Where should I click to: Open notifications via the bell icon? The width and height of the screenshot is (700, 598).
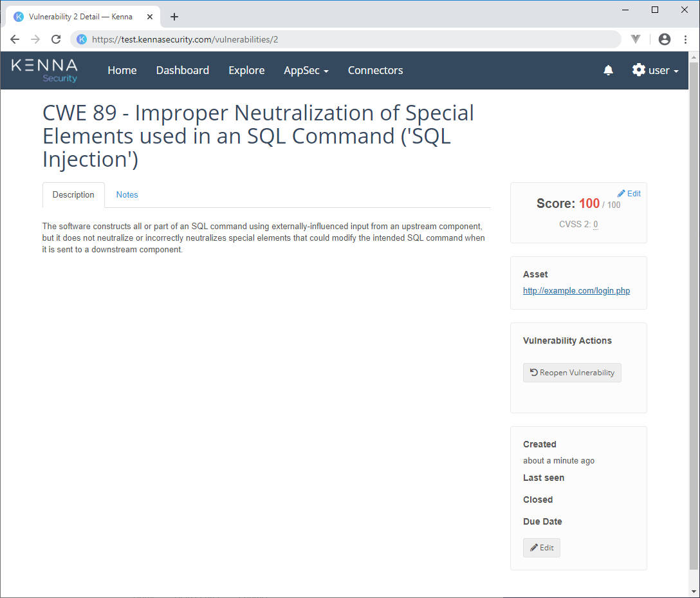pos(608,70)
